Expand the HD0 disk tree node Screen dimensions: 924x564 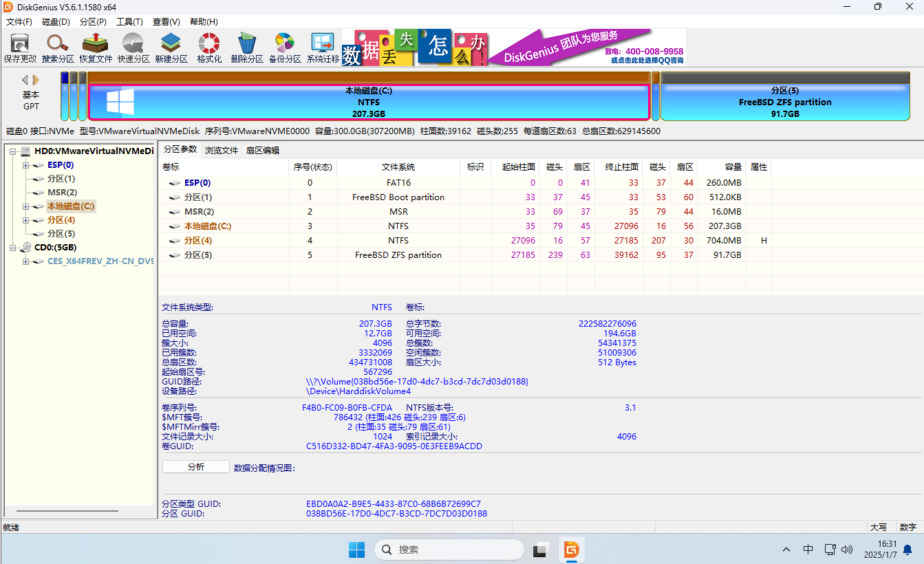(12, 151)
